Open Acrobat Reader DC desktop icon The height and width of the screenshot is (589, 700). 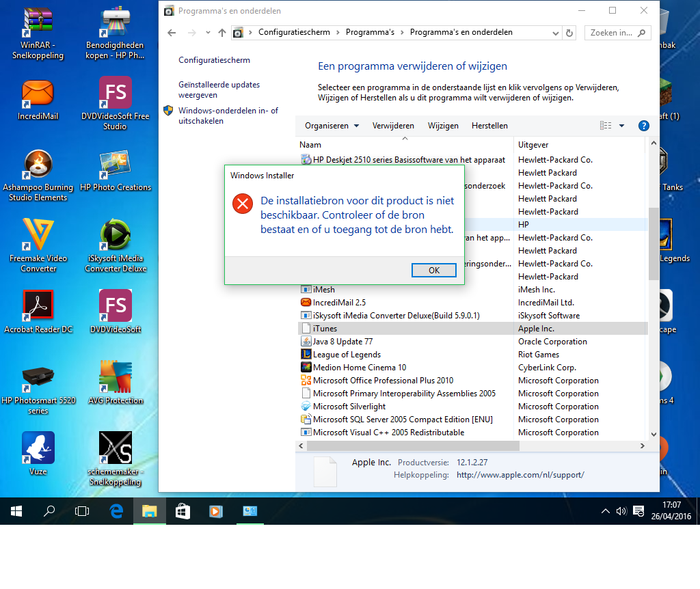click(x=38, y=312)
